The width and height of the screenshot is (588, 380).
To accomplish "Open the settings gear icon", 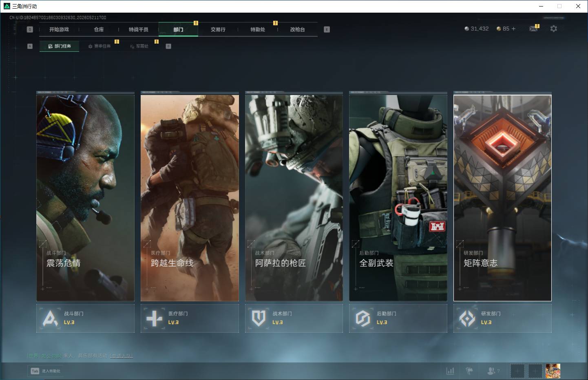I will tap(553, 29).
